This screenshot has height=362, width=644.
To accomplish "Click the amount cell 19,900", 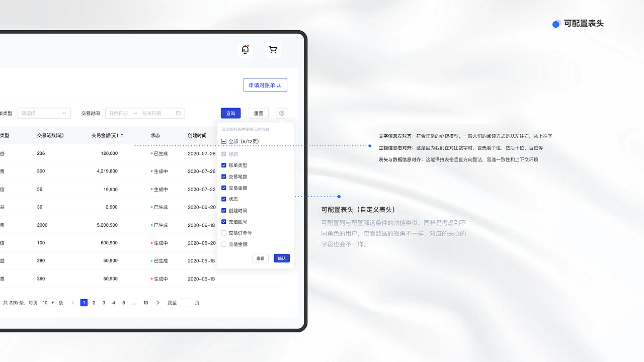I will pyautogui.click(x=111, y=189).
